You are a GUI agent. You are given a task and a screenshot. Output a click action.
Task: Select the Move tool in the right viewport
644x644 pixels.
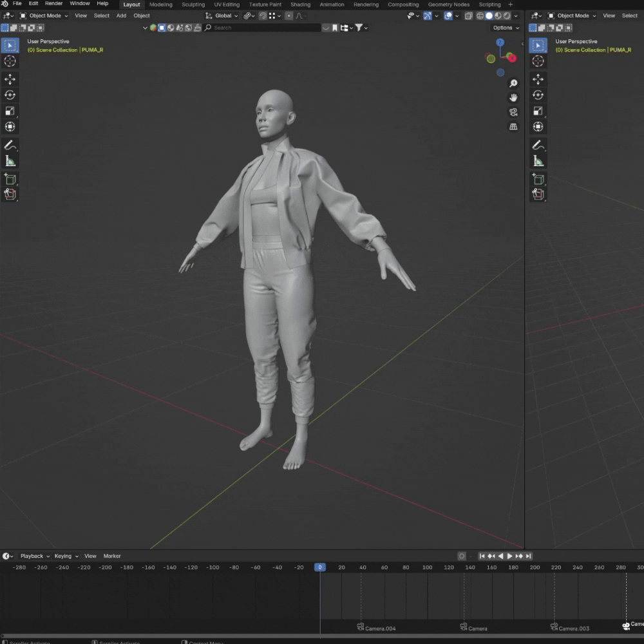pos(538,79)
